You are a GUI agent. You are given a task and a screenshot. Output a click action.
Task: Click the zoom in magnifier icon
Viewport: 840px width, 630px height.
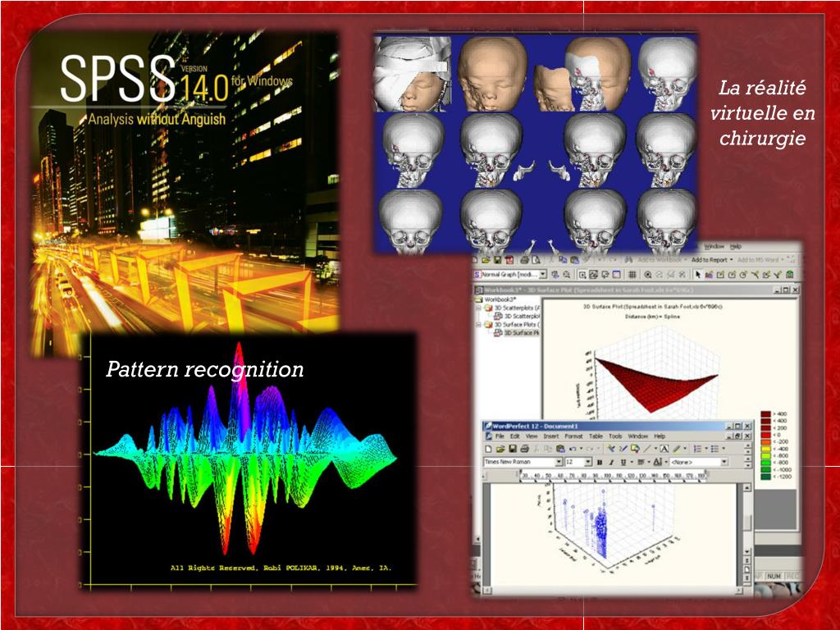click(648, 275)
